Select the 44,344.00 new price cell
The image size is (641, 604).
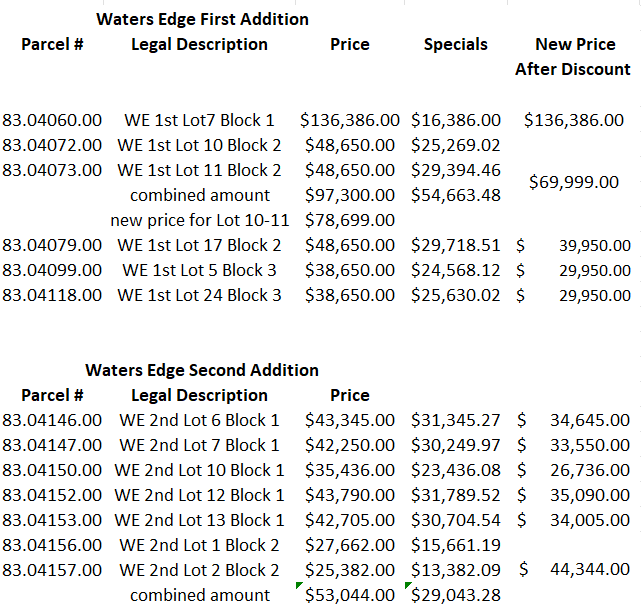(589, 570)
